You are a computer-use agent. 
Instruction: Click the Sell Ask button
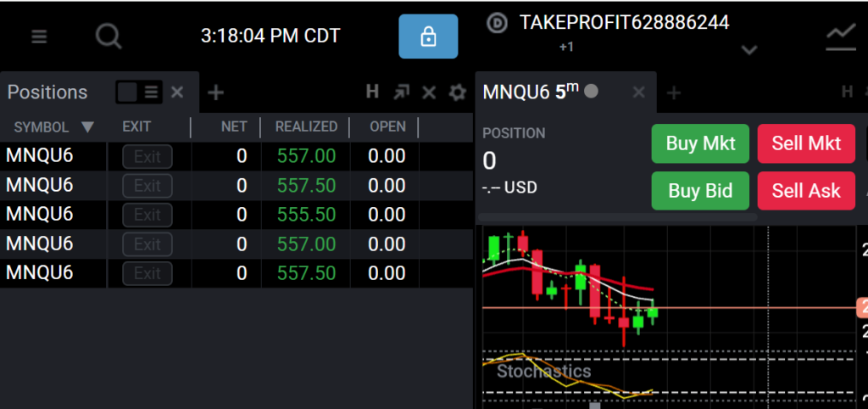pos(806,191)
